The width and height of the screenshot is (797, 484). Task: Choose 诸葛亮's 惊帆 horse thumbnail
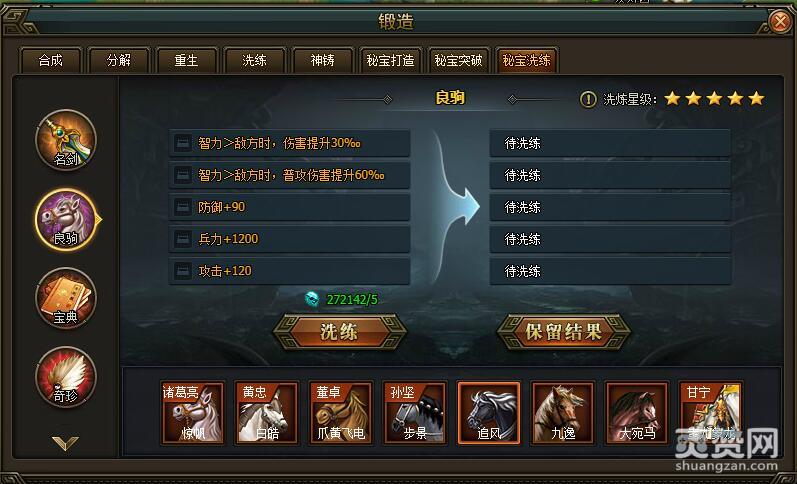(193, 413)
